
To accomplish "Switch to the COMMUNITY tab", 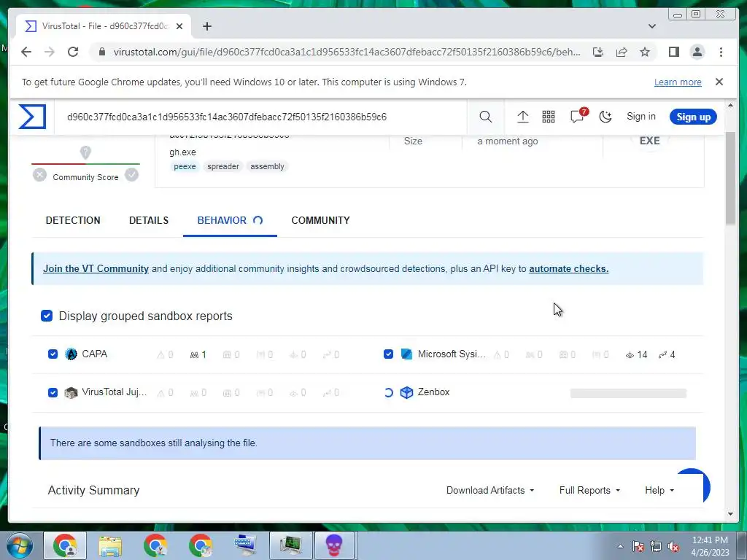I will (321, 220).
